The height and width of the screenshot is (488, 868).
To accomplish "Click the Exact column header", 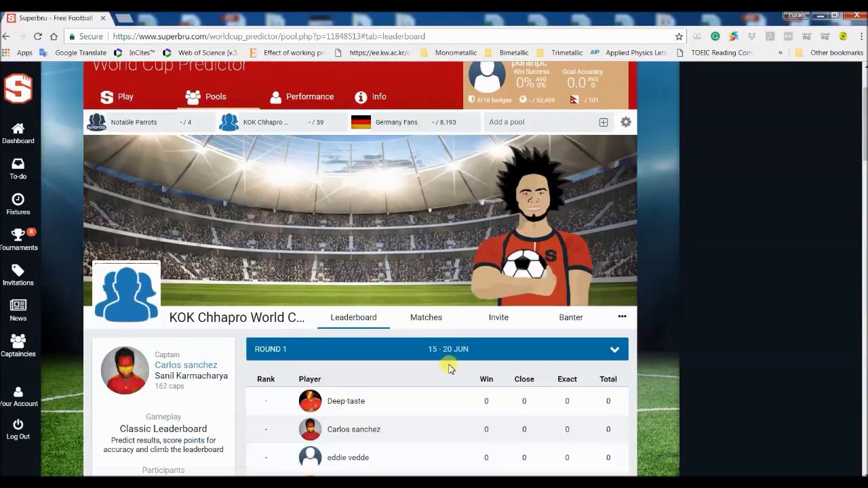I will (567, 379).
